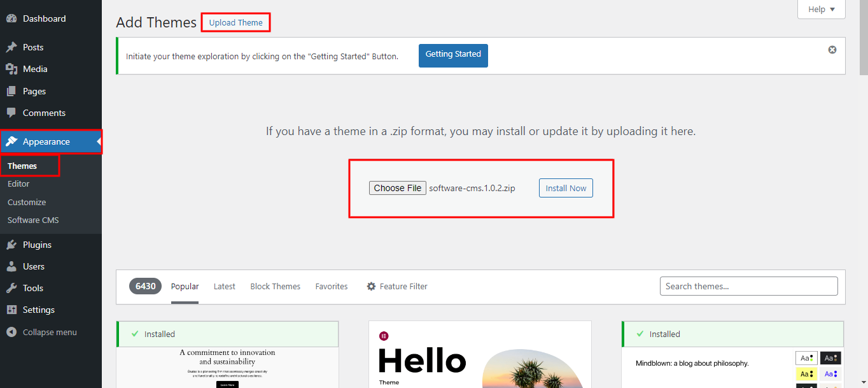
Task: Click the Posts pushpin icon
Action: pos(11,47)
